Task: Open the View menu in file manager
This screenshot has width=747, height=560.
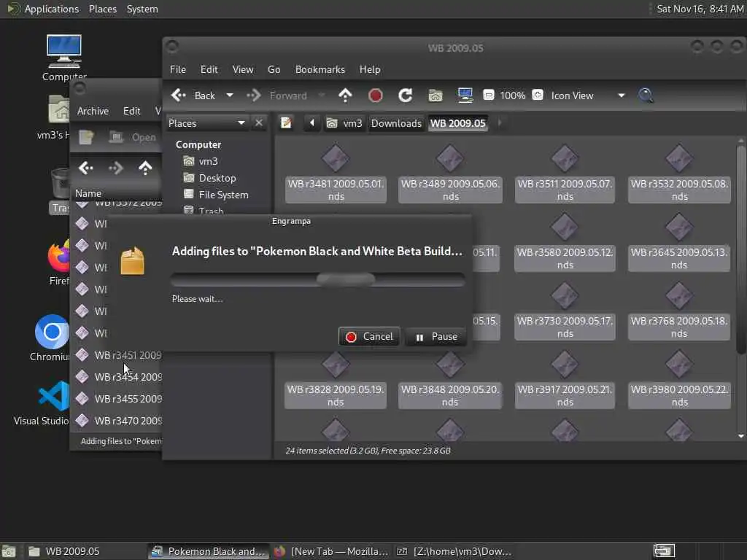Action: (243, 69)
